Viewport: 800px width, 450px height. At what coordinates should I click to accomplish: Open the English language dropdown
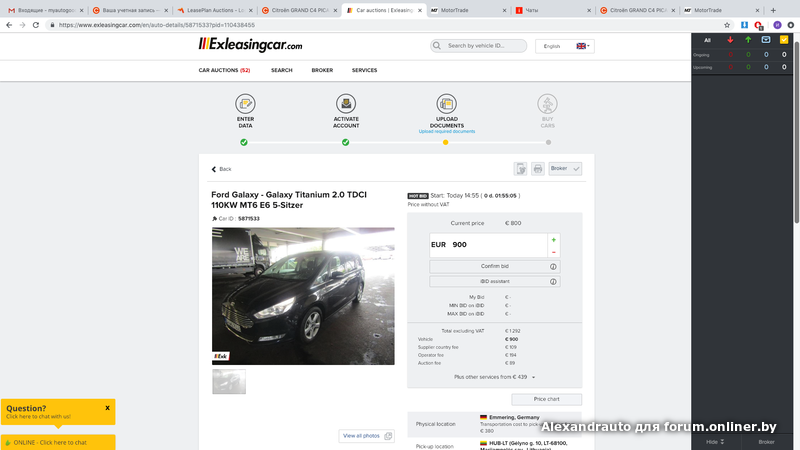pyautogui.click(x=565, y=46)
